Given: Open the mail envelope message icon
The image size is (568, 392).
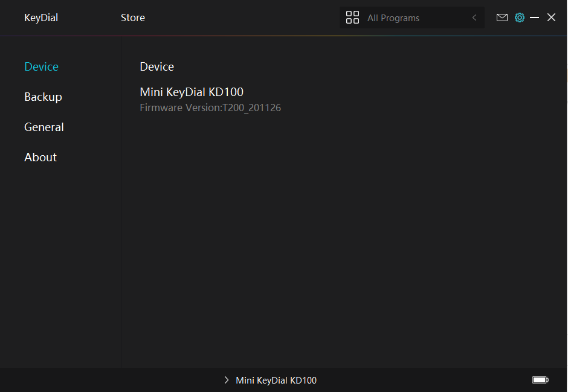Looking at the screenshot, I should tap(502, 18).
